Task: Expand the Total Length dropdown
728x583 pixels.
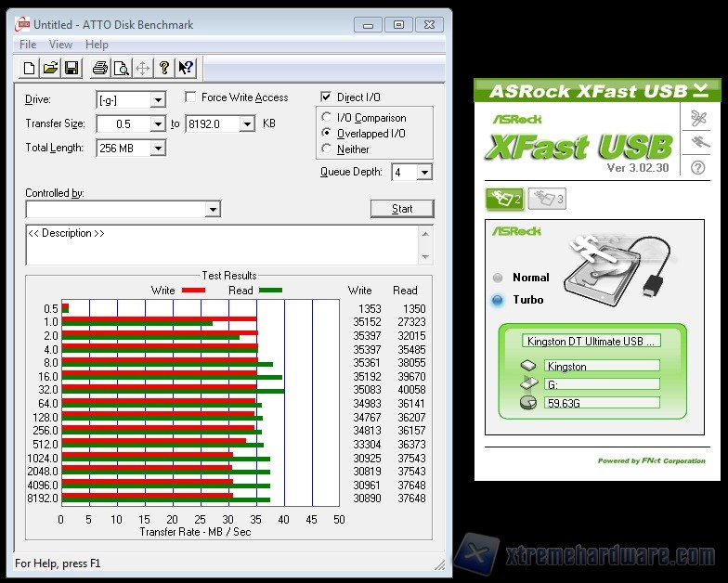Action: [158, 149]
